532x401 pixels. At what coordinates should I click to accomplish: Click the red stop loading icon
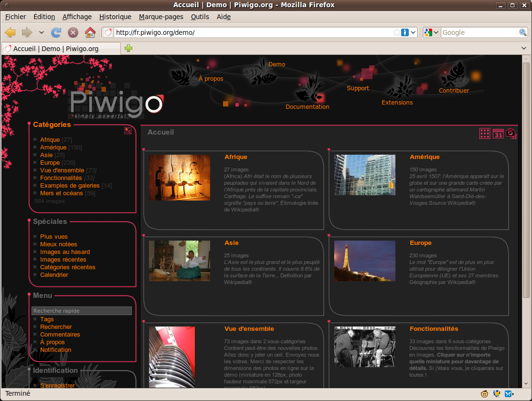click(x=73, y=32)
